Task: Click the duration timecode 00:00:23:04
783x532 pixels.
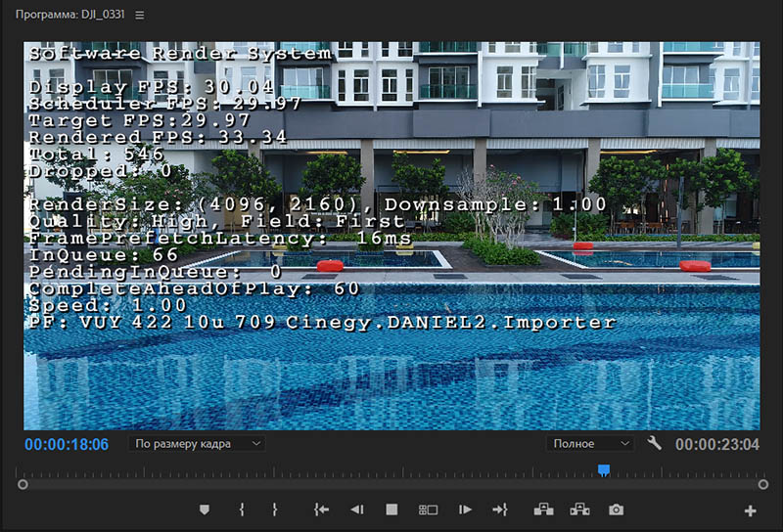Action: pos(717,444)
